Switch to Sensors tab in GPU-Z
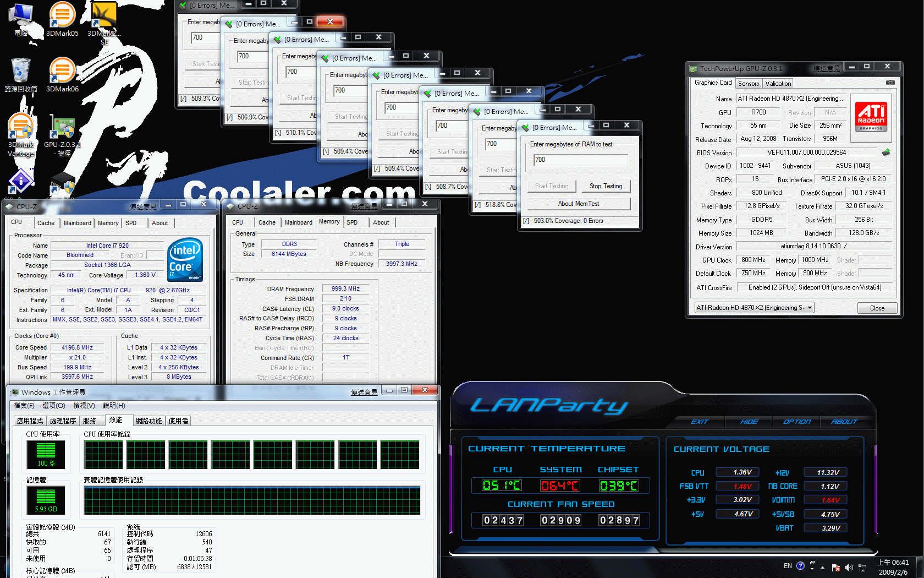This screenshot has height=578, width=924. pos(749,84)
